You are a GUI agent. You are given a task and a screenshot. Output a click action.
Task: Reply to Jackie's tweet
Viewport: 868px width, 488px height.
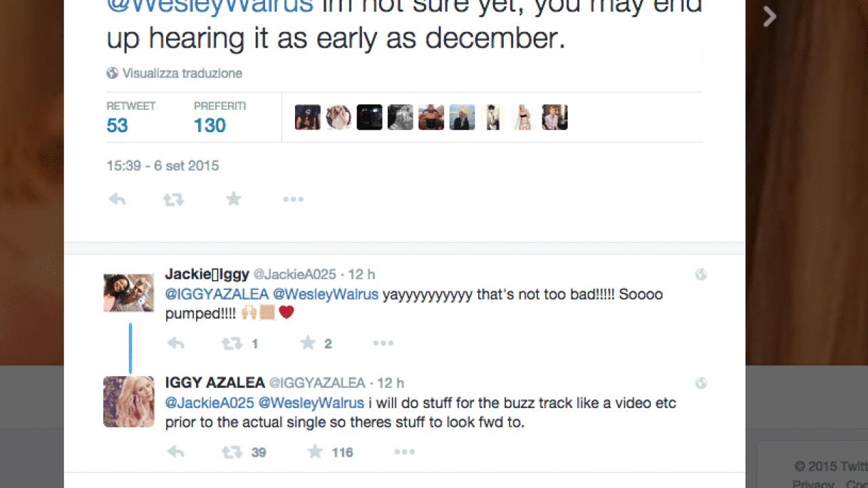tap(176, 344)
